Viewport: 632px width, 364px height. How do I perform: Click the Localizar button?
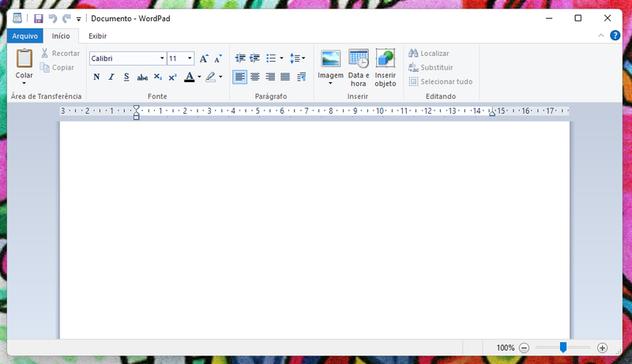click(429, 53)
